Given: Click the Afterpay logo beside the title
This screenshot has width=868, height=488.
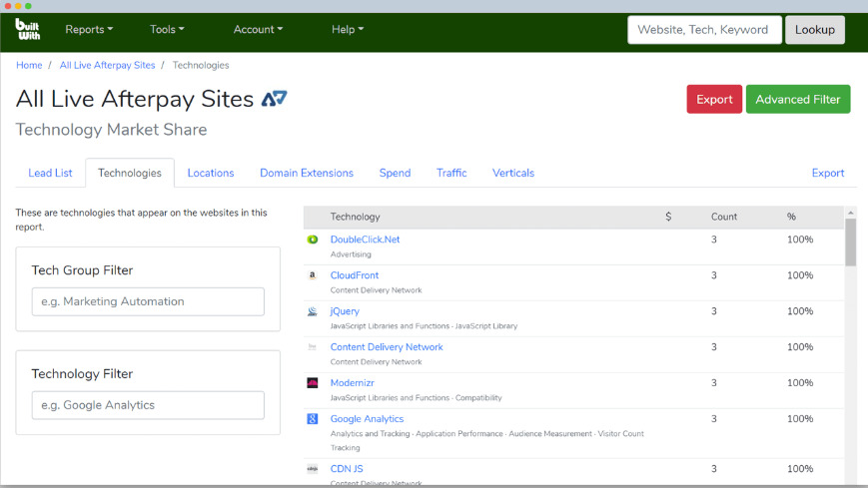Looking at the screenshot, I should coord(275,99).
